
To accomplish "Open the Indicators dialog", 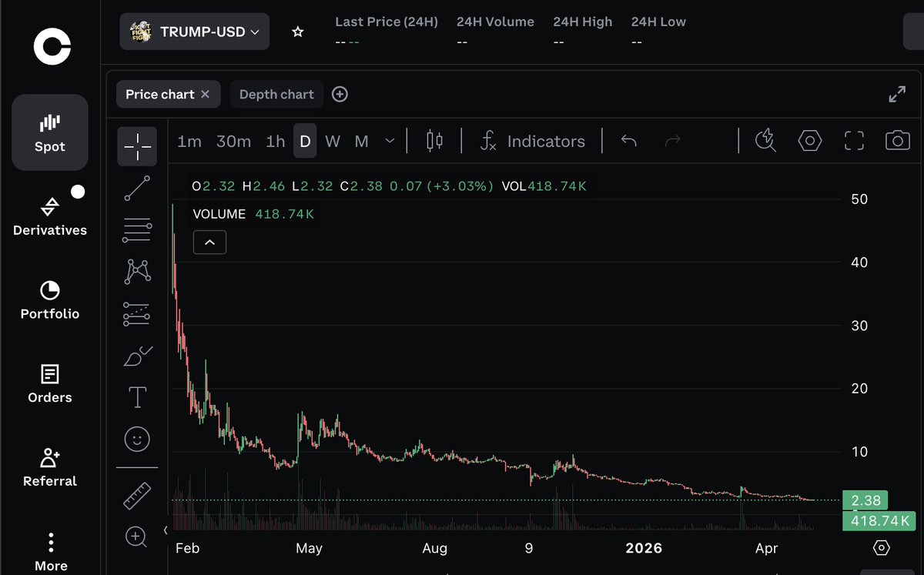I will [532, 142].
